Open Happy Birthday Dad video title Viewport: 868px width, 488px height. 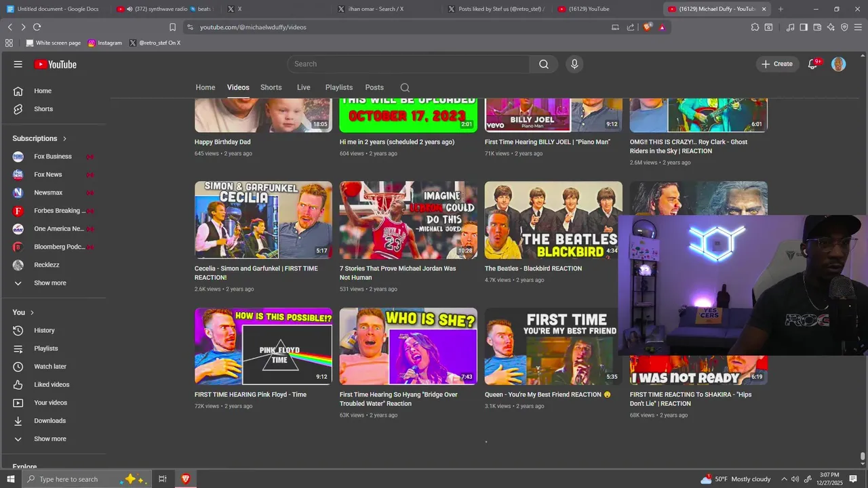(222, 142)
